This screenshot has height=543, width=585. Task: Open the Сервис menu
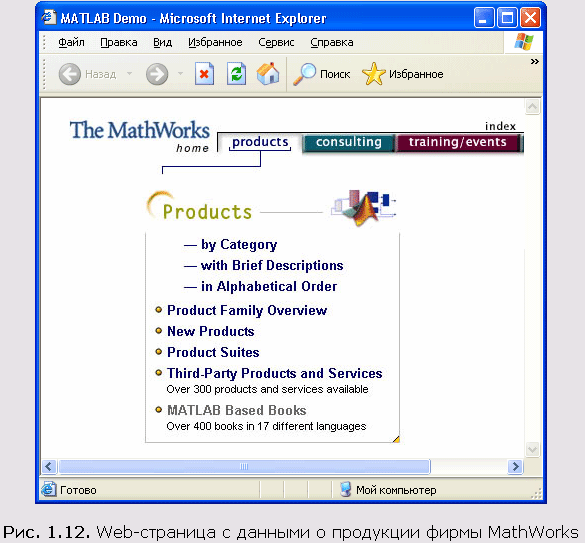tap(276, 43)
